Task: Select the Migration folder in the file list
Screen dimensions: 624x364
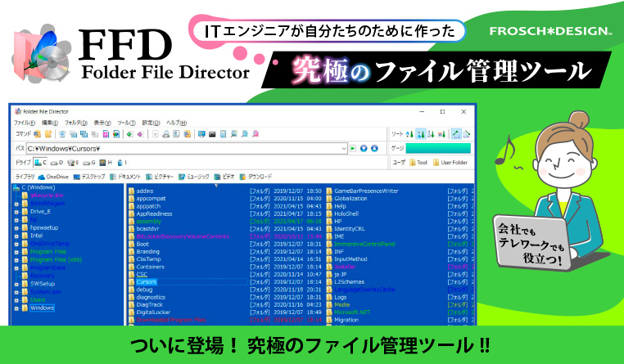Action: coord(346,320)
